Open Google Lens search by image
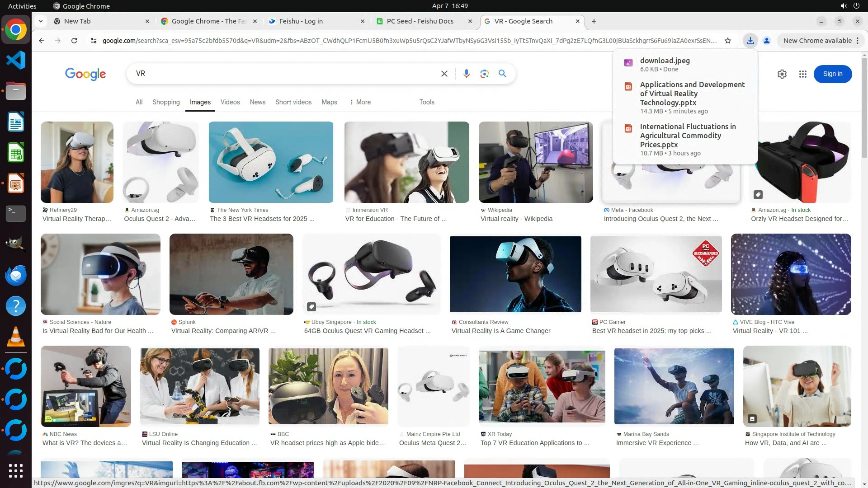Viewport: 868px width, 488px height. tap(484, 74)
